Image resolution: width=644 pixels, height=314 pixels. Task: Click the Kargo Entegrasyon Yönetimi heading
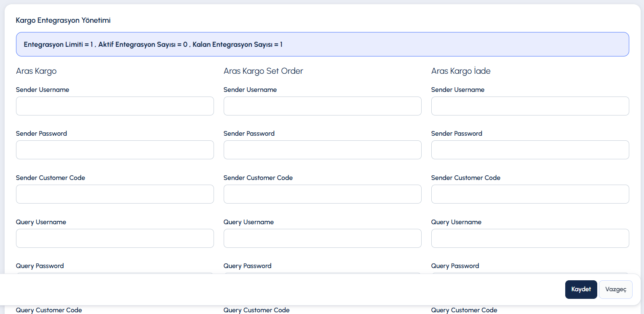click(x=63, y=20)
